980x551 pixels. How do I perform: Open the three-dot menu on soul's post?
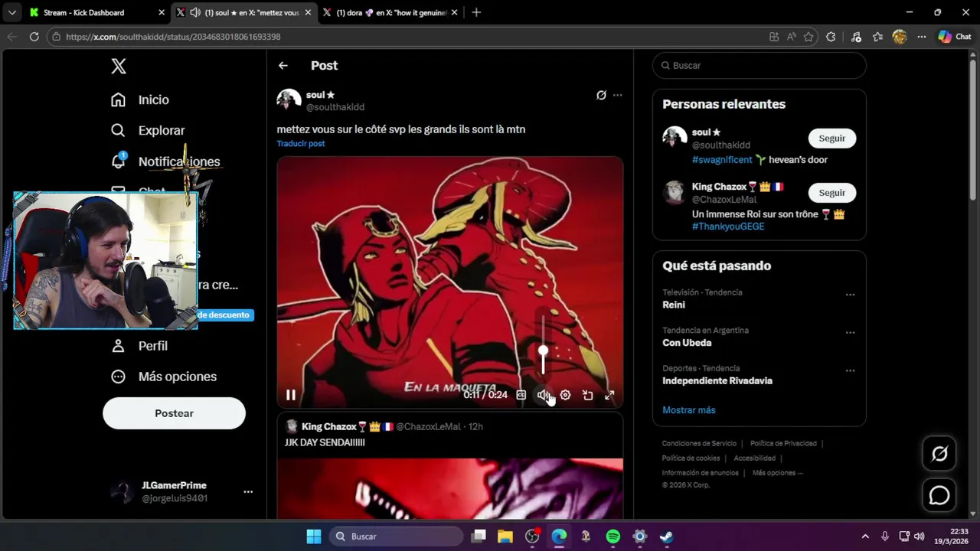(x=618, y=95)
